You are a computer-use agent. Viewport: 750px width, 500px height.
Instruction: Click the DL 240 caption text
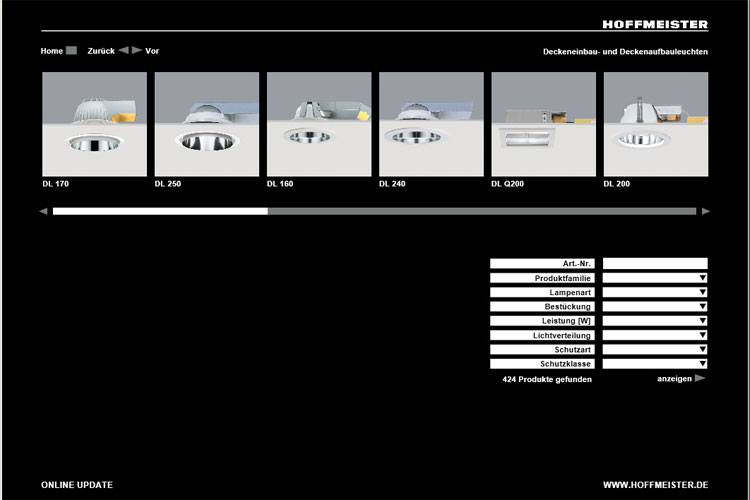(392, 184)
